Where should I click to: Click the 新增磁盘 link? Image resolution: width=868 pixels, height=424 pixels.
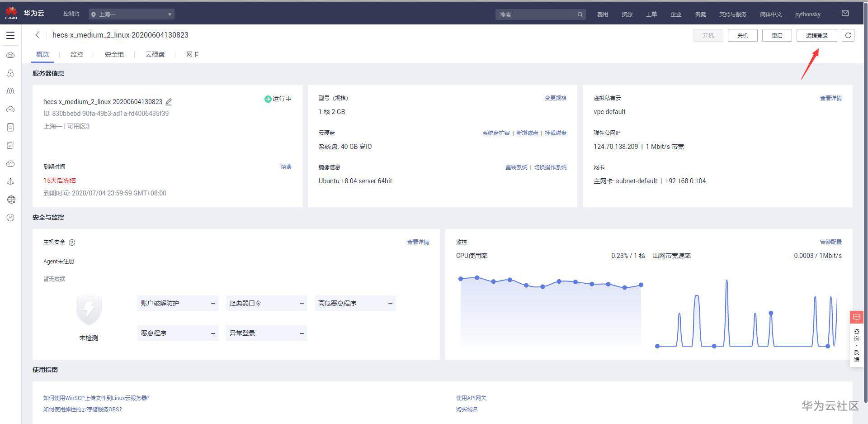527,133
